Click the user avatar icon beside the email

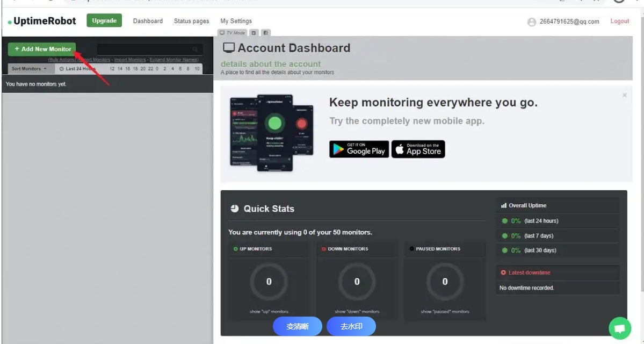tap(532, 22)
